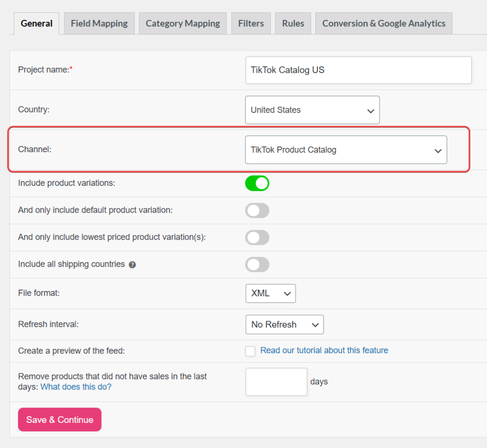The image size is (487, 448).
Task: Click the Include product variations label
Action: point(67,183)
